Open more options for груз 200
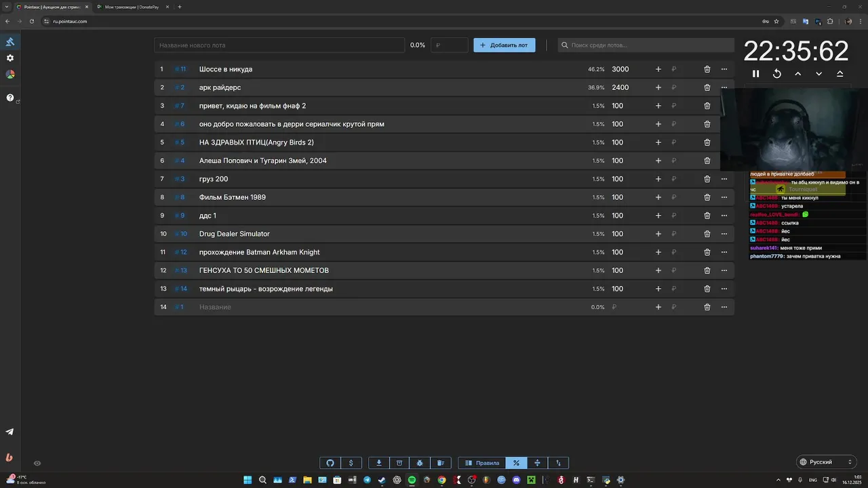This screenshot has height=488, width=868. [x=724, y=179]
